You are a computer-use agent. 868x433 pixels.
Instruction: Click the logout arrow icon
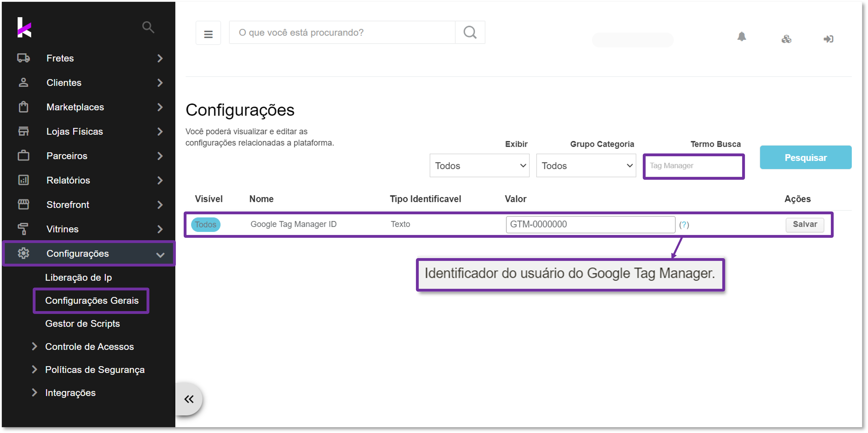(829, 39)
